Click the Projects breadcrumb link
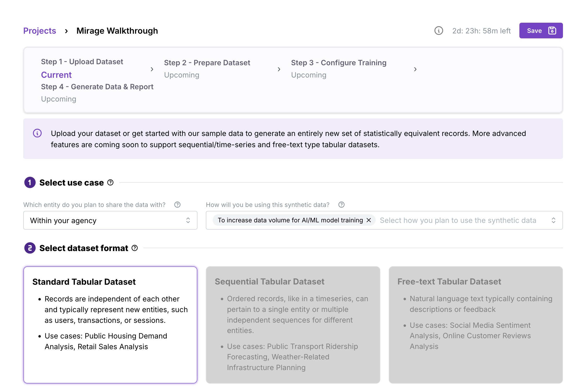 tap(40, 31)
